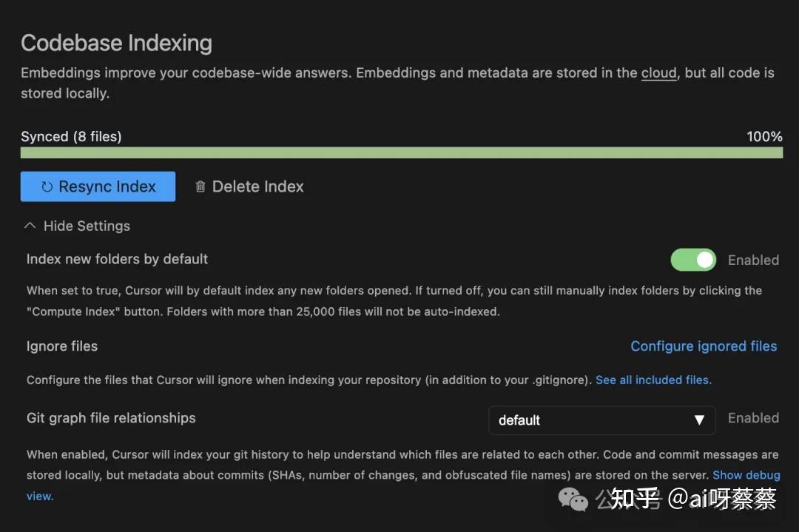The width and height of the screenshot is (799, 532).
Task: Follow the See all included files link
Action: pos(653,380)
